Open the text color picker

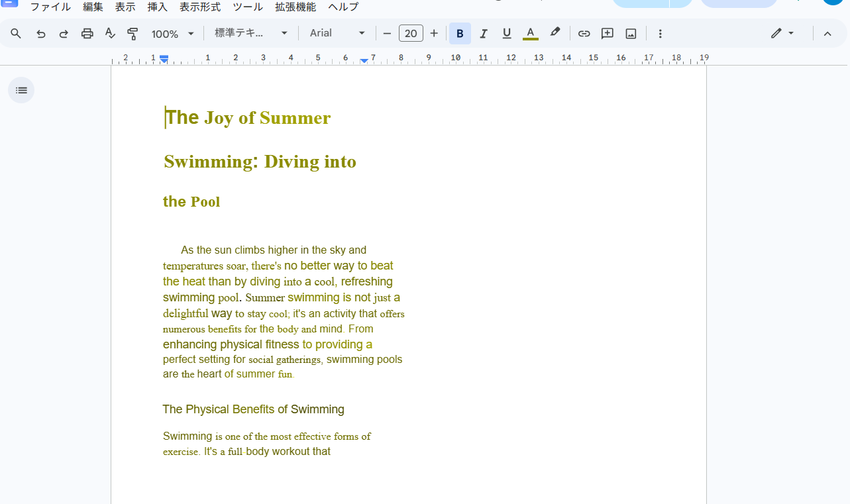point(530,34)
